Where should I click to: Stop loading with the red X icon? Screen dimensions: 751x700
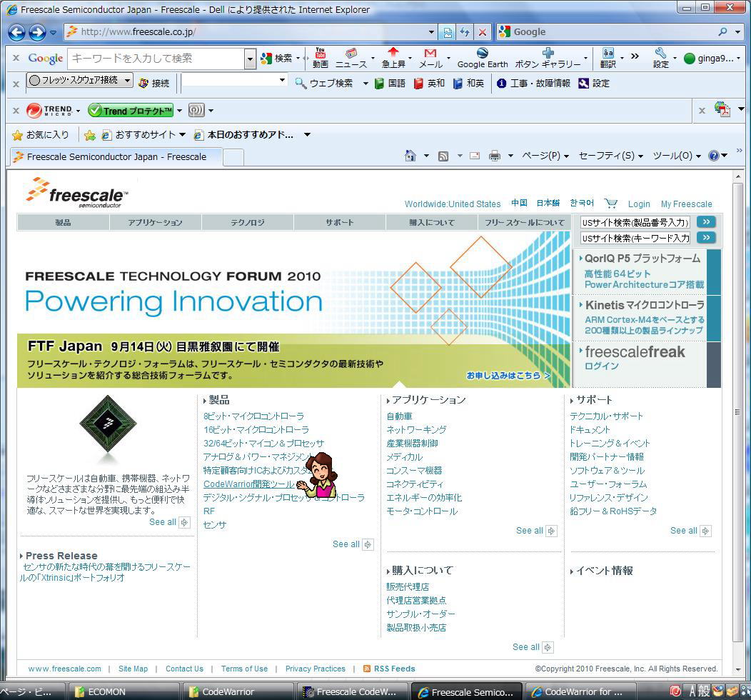(x=483, y=32)
